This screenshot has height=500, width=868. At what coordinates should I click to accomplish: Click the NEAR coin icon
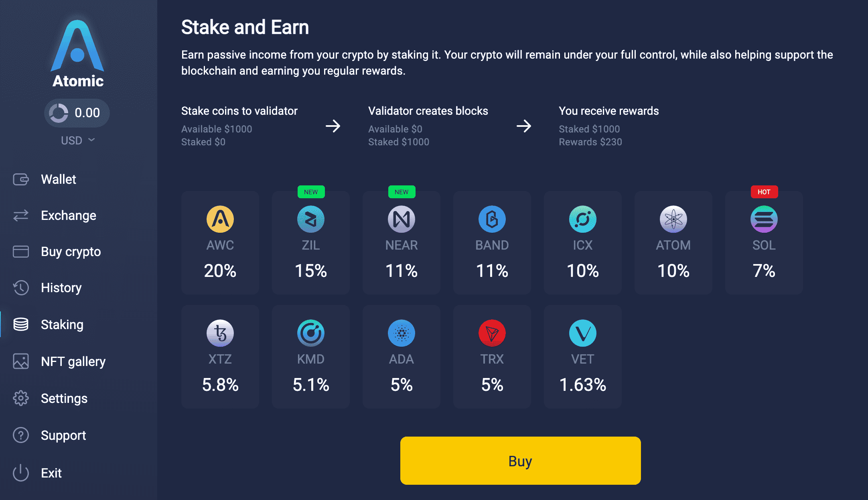[x=402, y=219]
